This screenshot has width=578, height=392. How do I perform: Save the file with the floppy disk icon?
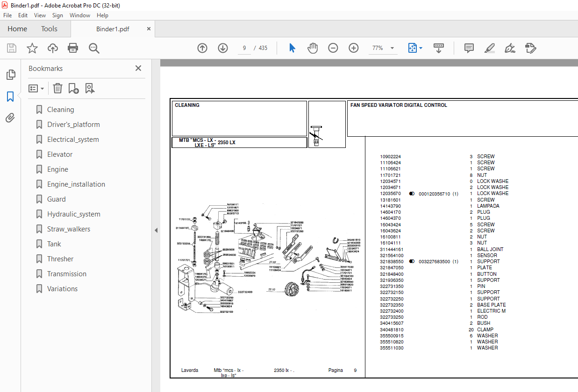(x=12, y=48)
